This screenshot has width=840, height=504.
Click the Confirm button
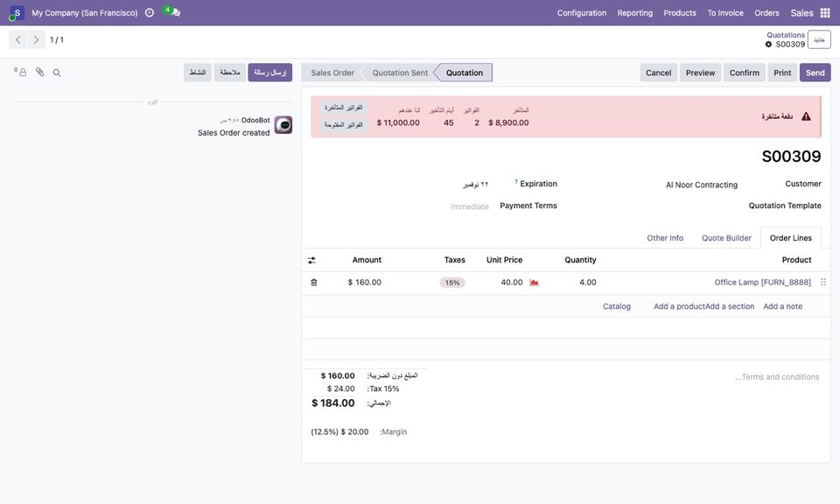[x=744, y=73]
